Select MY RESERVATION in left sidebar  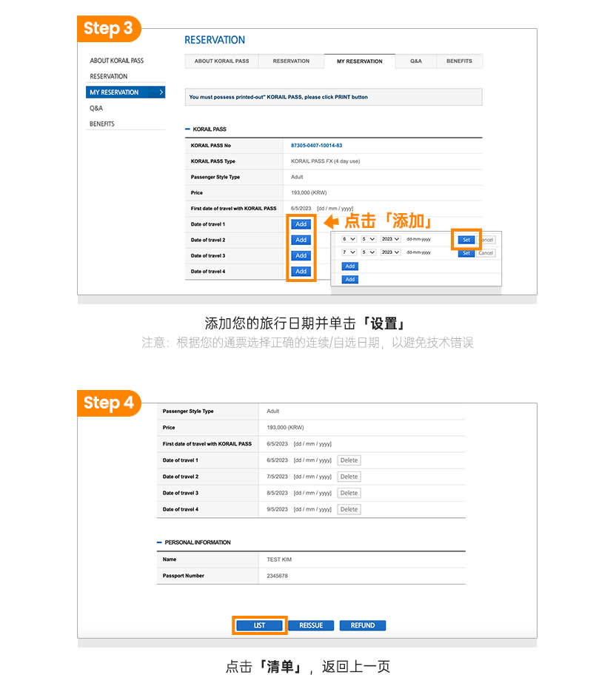pyautogui.click(x=125, y=93)
